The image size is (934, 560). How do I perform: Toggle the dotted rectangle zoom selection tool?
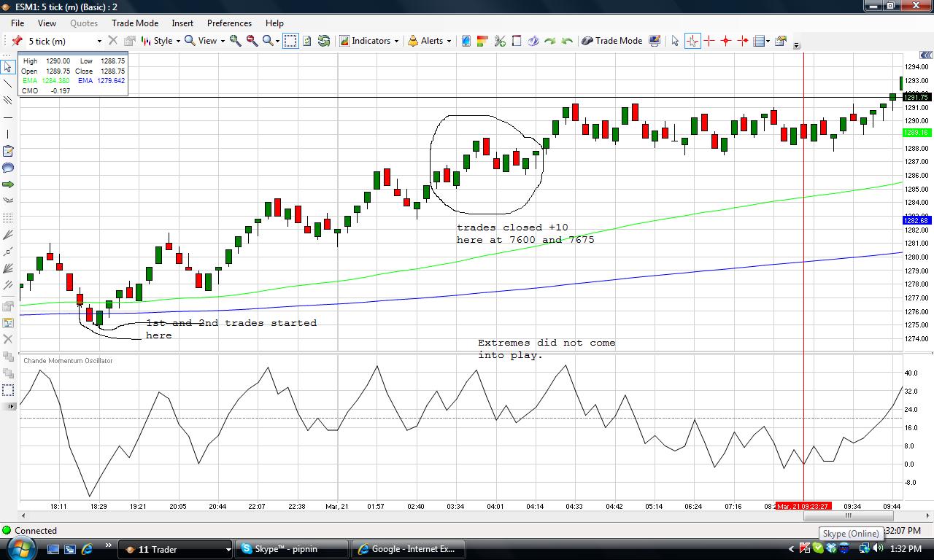pos(290,41)
